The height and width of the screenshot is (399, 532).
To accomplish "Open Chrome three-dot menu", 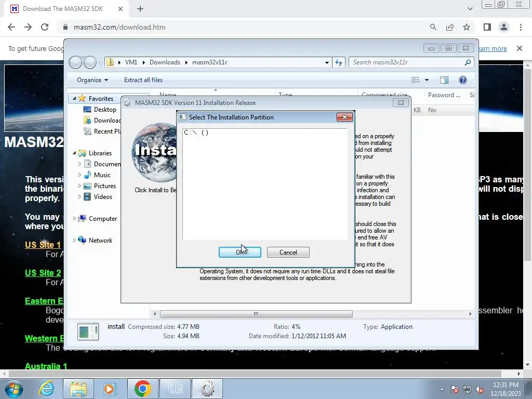I will pos(521,27).
